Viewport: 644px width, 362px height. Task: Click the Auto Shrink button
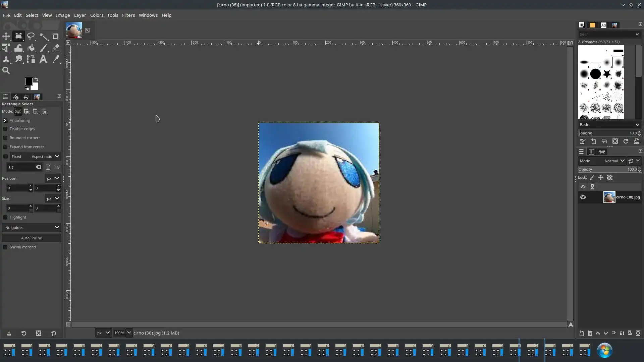(32, 238)
